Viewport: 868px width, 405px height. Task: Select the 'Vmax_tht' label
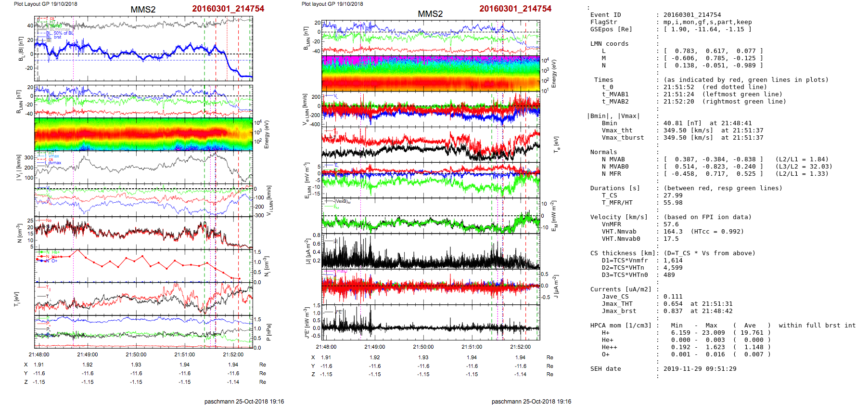pyautogui.click(x=617, y=131)
